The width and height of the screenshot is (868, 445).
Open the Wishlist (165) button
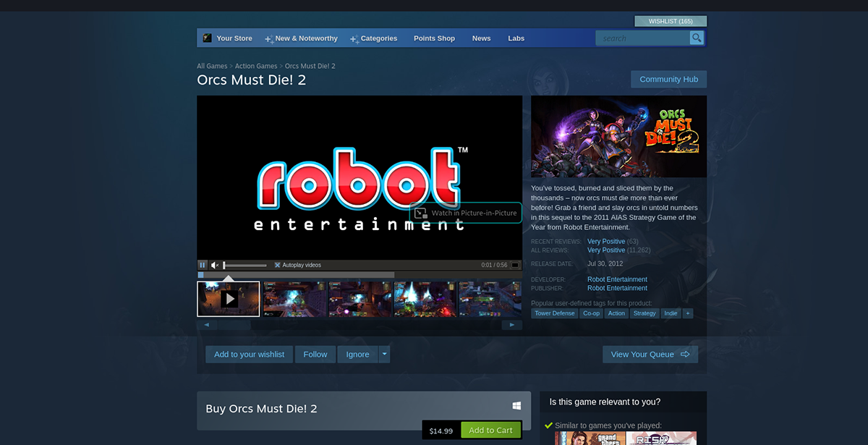[671, 21]
